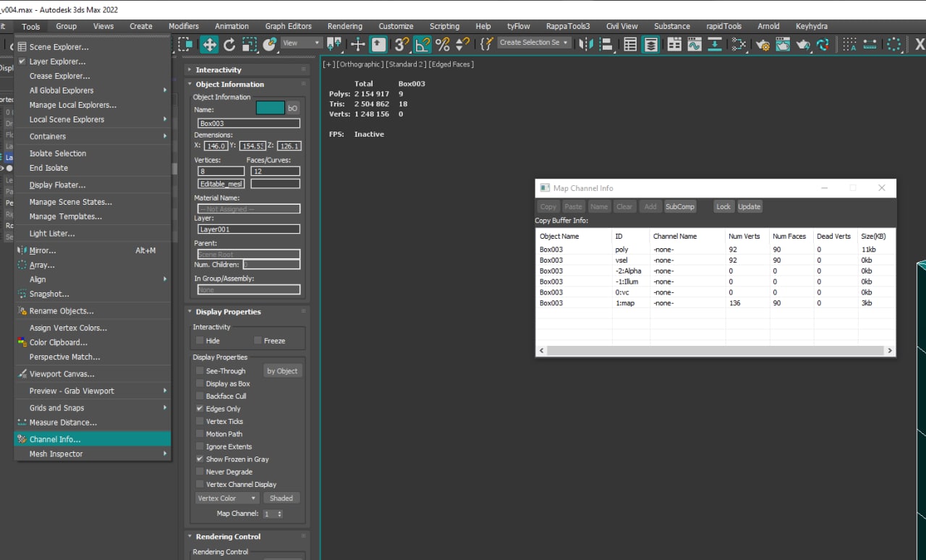Choose Rename Objects menu entry
926x560 pixels.
pos(93,311)
